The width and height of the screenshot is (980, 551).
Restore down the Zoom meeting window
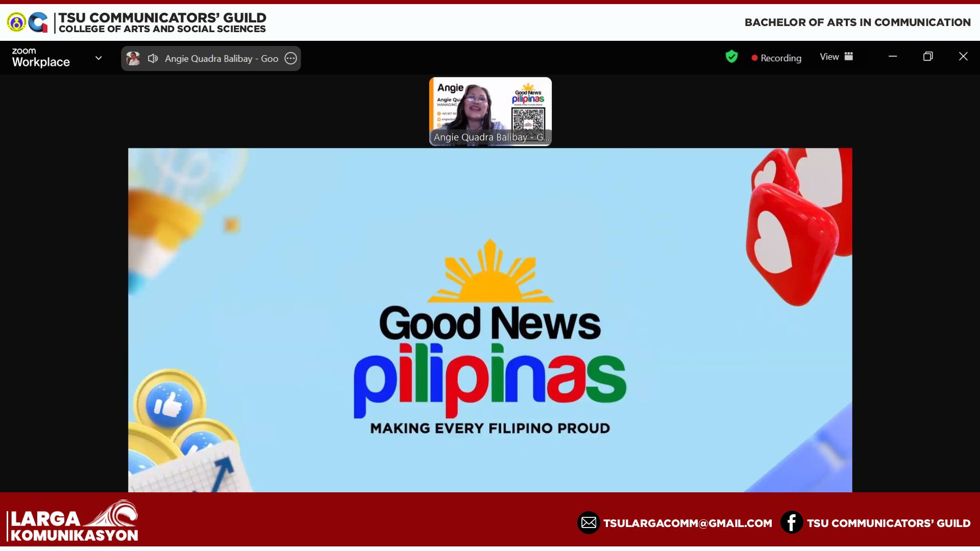[928, 57]
